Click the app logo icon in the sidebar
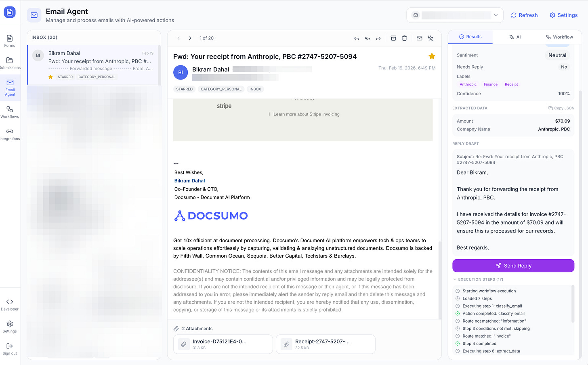Image resolution: width=588 pixels, height=365 pixels. tap(10, 13)
